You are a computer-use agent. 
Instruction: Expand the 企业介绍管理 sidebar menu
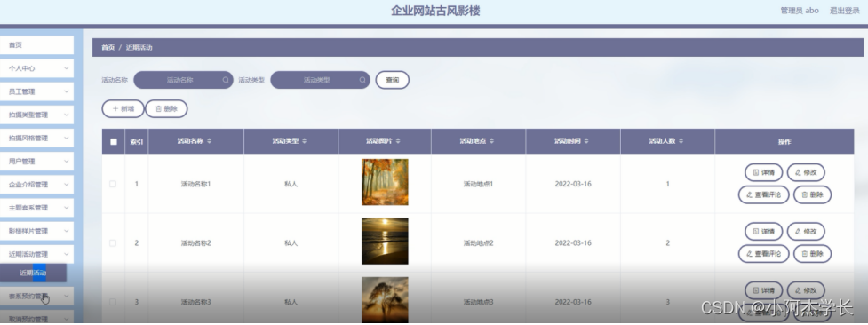pos(37,185)
